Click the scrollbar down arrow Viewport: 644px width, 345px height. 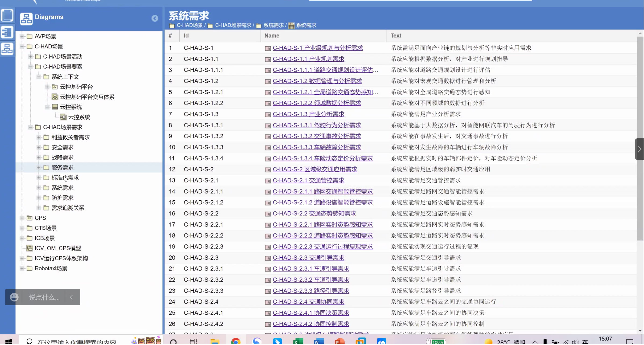pos(640,331)
